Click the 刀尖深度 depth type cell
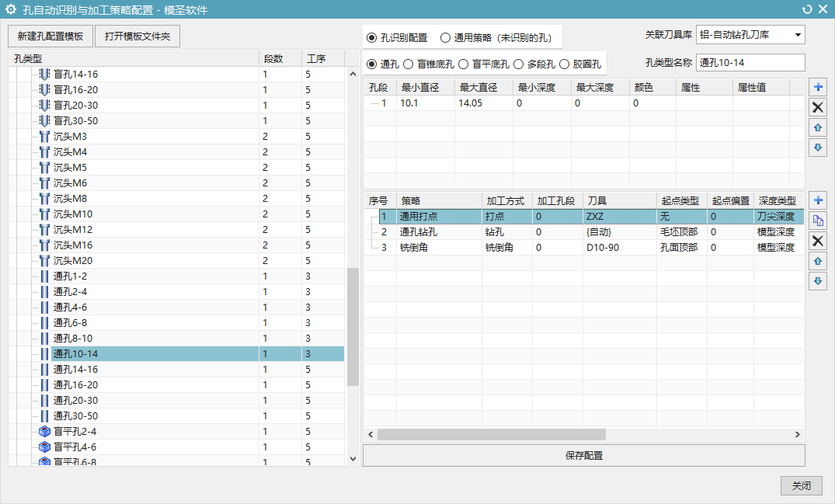Viewport: 835px width, 504px height. [x=779, y=217]
